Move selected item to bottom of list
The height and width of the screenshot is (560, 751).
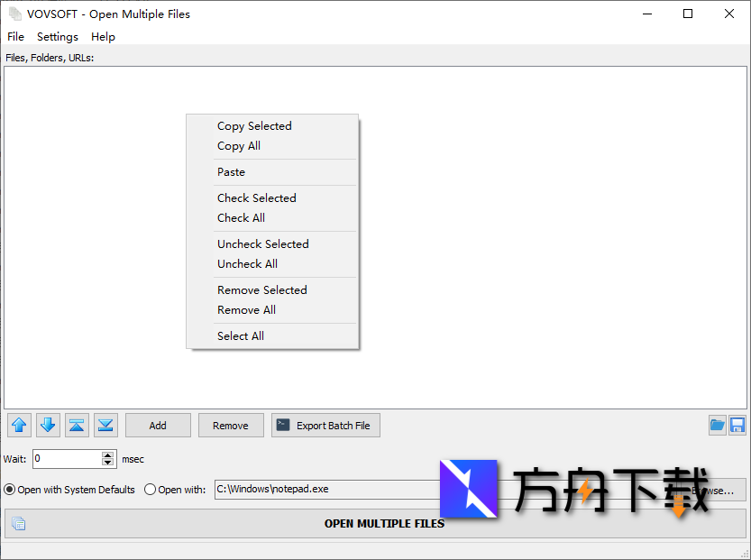[105, 425]
